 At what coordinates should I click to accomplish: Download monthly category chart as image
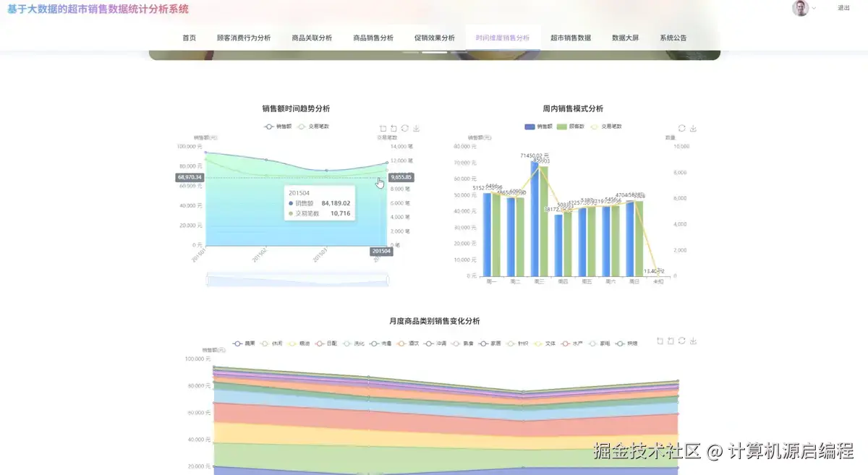pyautogui.click(x=693, y=341)
